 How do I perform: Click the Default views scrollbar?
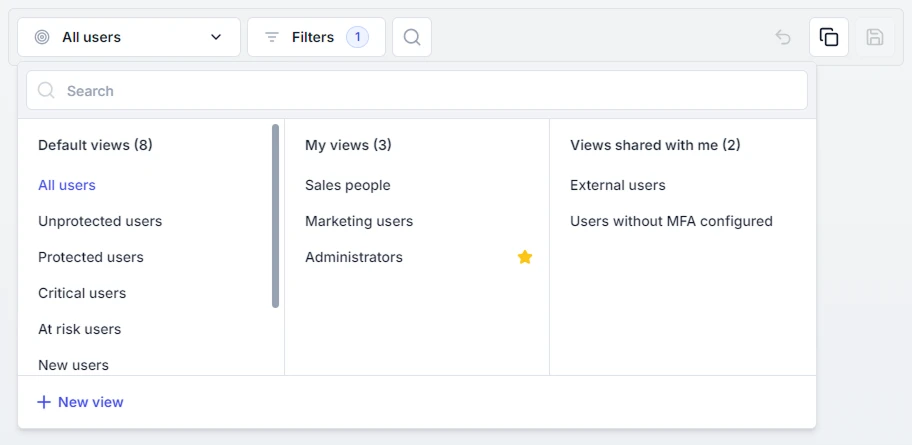[x=276, y=215]
